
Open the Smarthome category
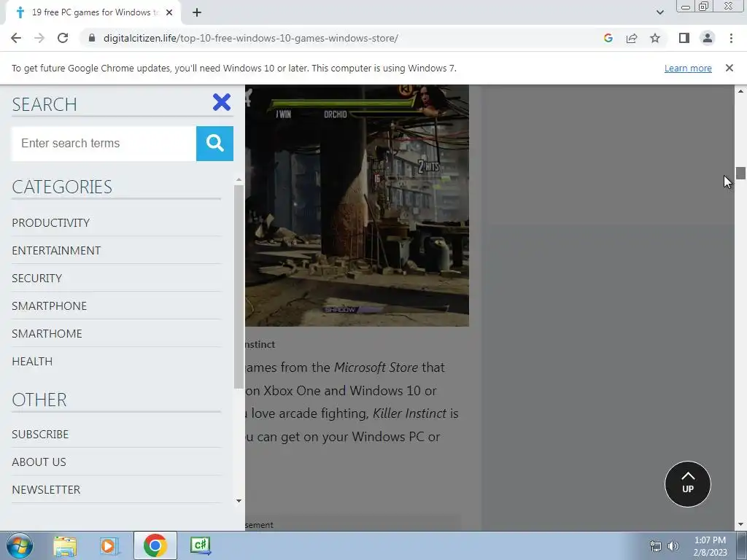click(47, 333)
